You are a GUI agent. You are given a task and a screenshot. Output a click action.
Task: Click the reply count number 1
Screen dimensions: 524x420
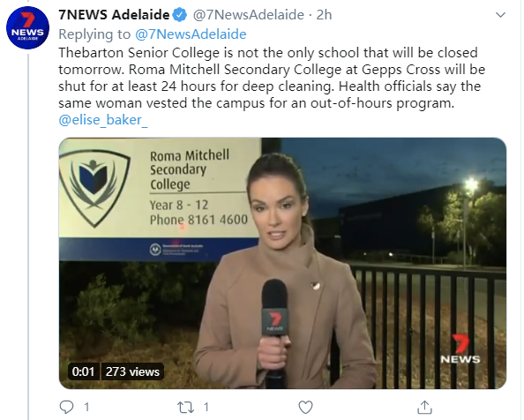(86, 408)
